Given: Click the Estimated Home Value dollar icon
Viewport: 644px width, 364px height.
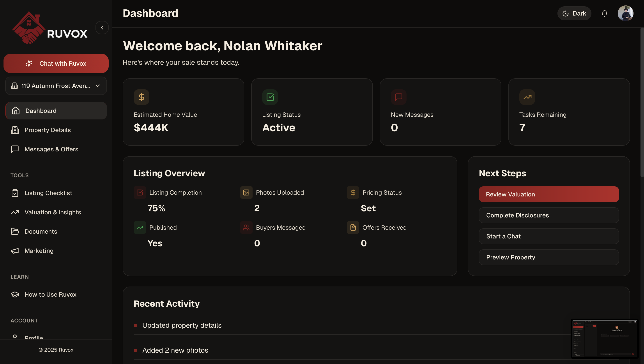Looking at the screenshot, I should tap(142, 97).
